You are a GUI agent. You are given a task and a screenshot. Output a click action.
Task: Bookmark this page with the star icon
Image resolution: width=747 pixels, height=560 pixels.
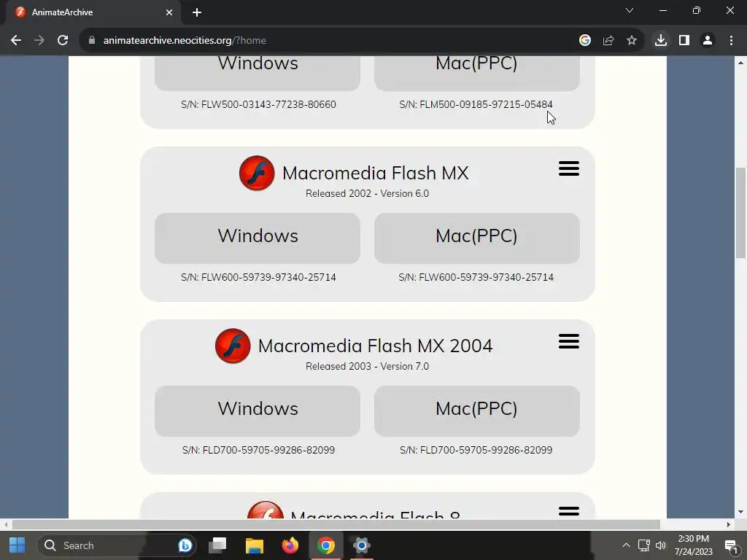[632, 41]
